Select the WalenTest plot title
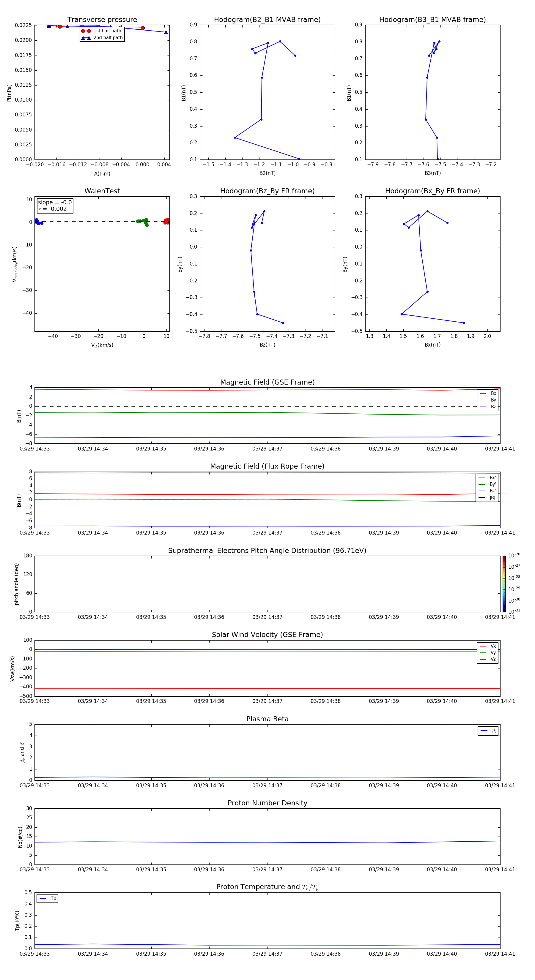The height and width of the screenshot is (980, 535). click(x=102, y=191)
